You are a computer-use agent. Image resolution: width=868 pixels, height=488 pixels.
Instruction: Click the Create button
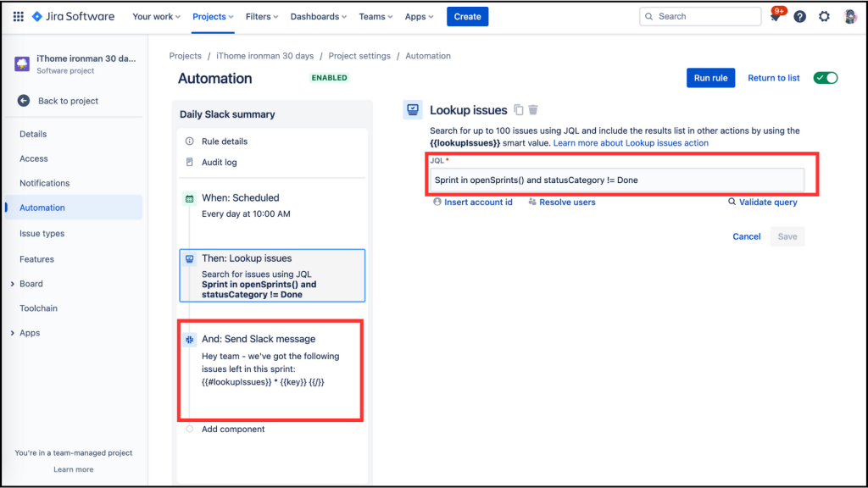tap(467, 17)
